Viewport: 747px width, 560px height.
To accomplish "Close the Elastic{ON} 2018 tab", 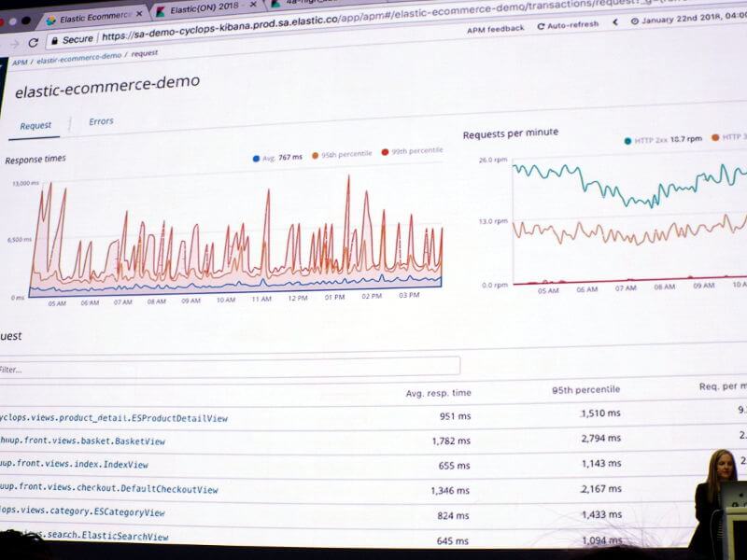I will click(253, 5).
